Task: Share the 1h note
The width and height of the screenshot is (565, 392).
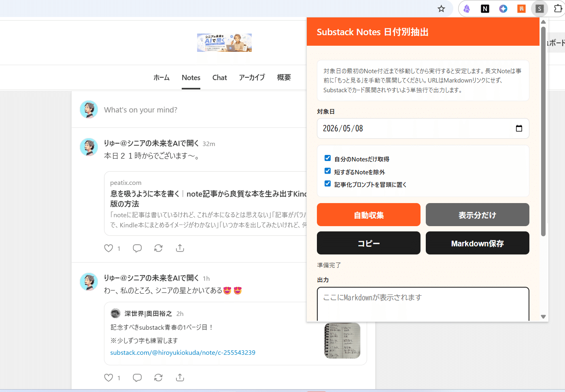Action: 180,377
